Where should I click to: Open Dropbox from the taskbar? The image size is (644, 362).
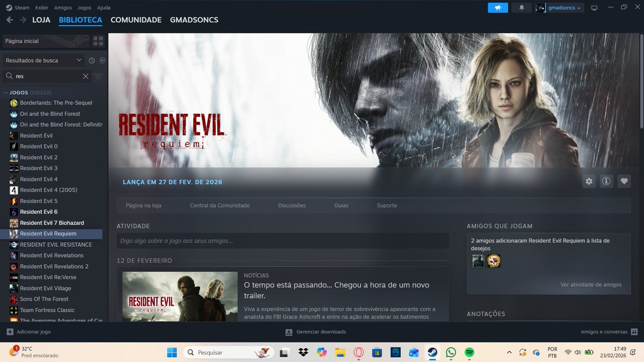[x=303, y=352]
